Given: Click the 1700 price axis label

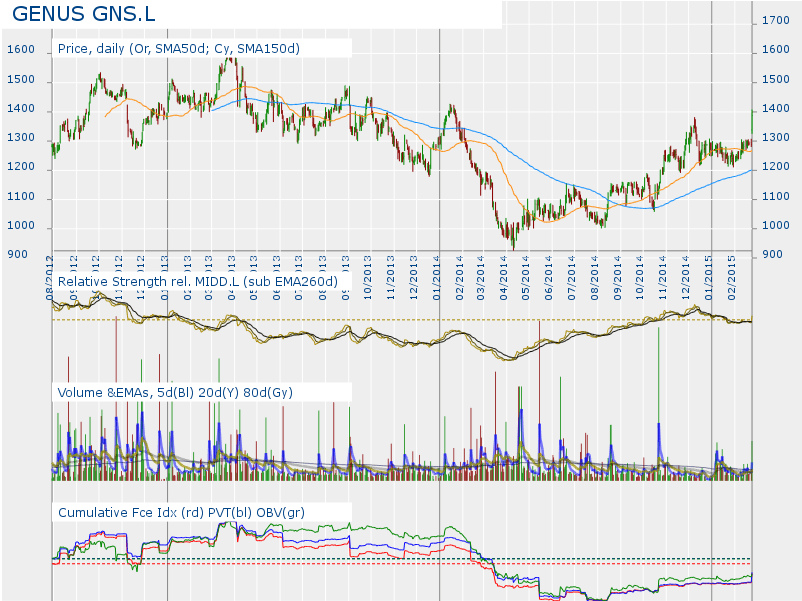Looking at the screenshot, I should point(775,20).
